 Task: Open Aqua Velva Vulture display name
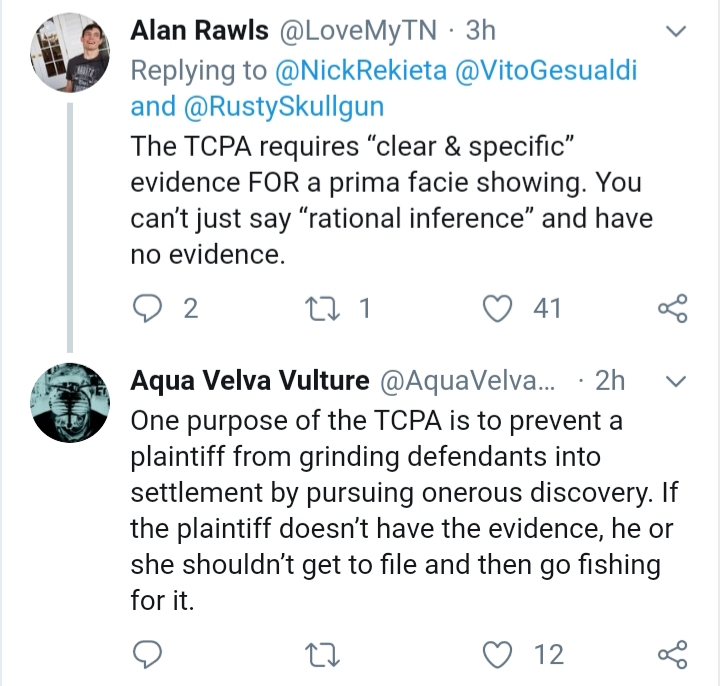coord(250,381)
